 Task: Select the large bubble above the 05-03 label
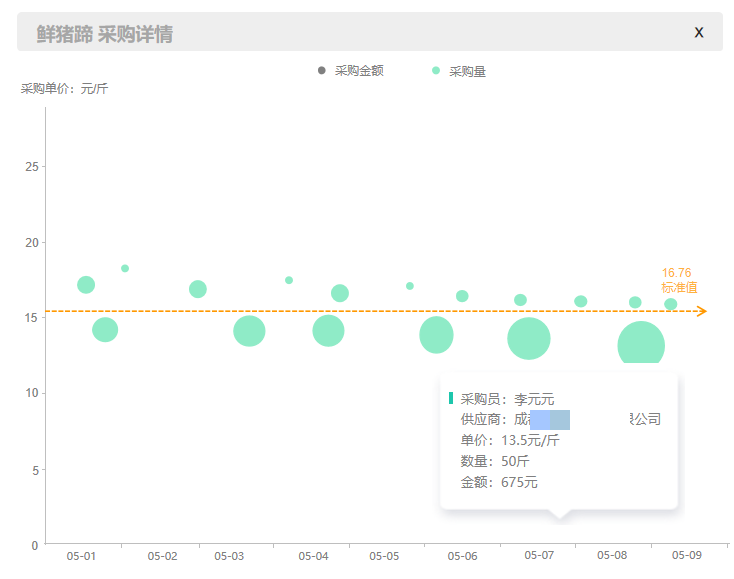(x=249, y=331)
